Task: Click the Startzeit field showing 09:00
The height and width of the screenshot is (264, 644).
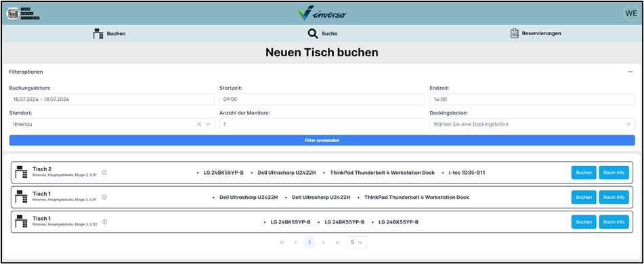Action: point(322,100)
